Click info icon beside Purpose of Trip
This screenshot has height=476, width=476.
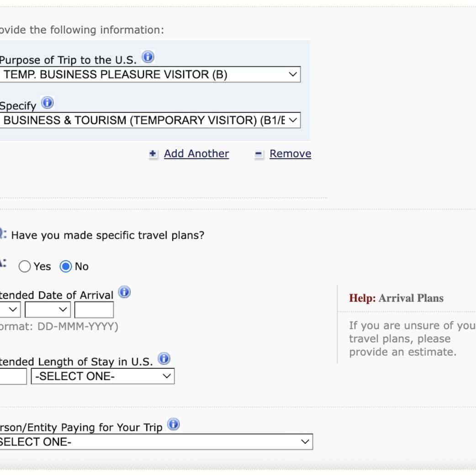click(148, 58)
